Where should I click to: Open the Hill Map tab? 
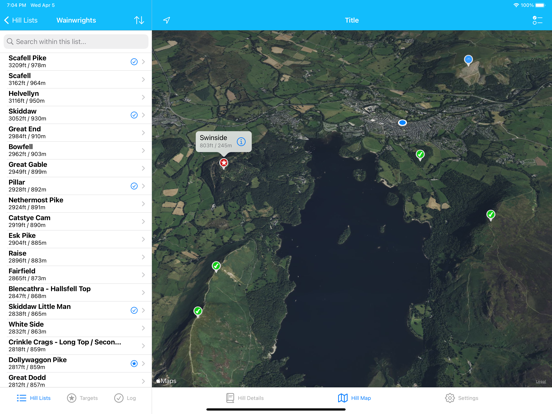point(355,398)
